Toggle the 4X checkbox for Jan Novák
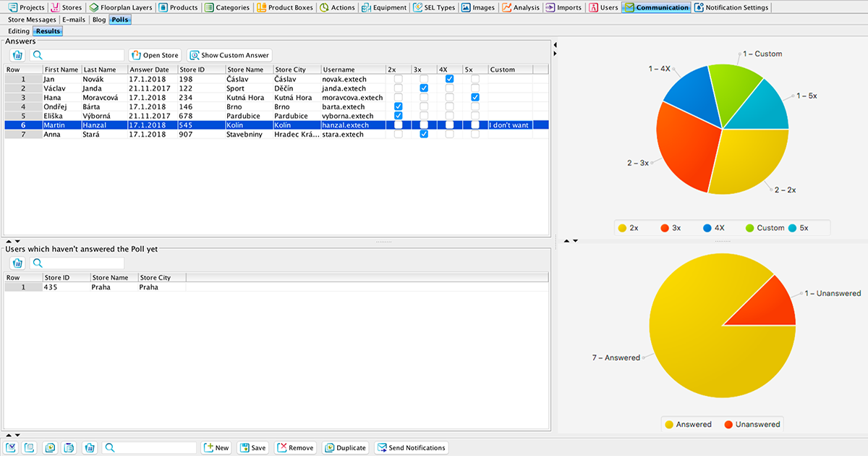Image resolution: width=868 pixels, height=456 pixels. [x=449, y=79]
